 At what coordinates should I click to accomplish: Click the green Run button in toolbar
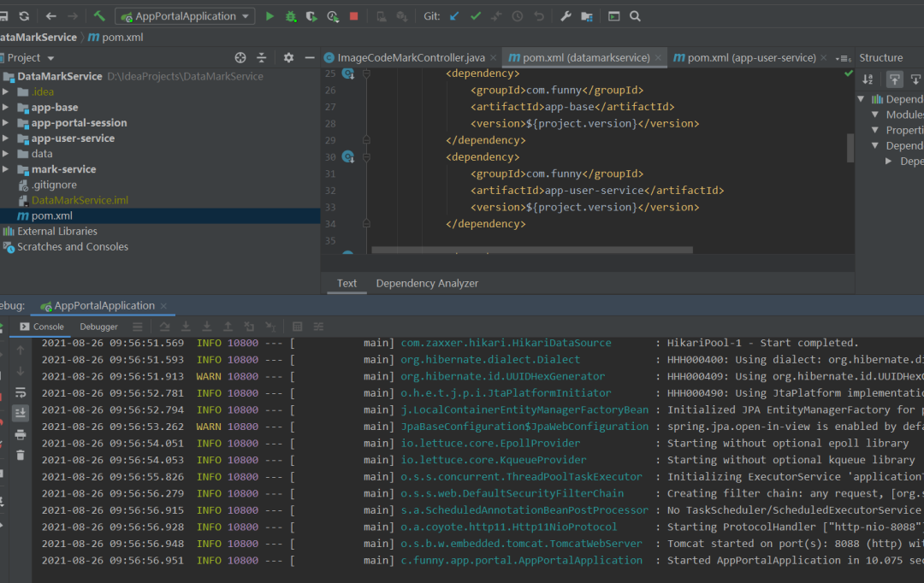[270, 16]
